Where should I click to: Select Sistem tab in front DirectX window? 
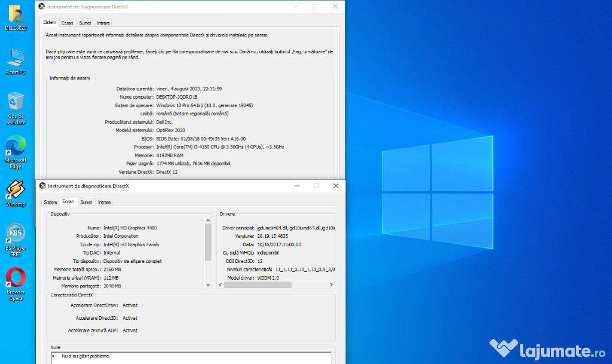point(50,202)
